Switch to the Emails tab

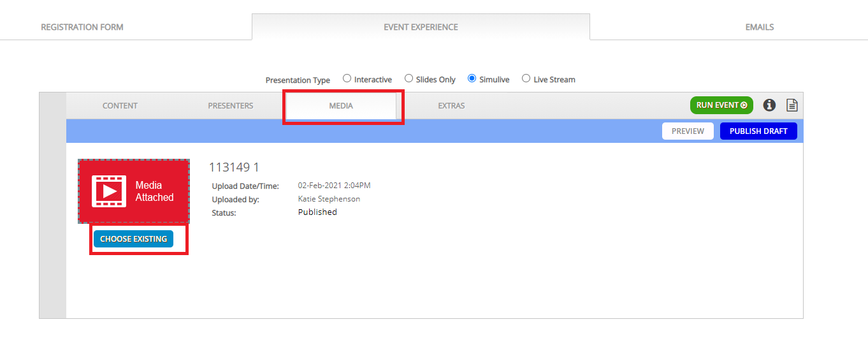coord(760,27)
